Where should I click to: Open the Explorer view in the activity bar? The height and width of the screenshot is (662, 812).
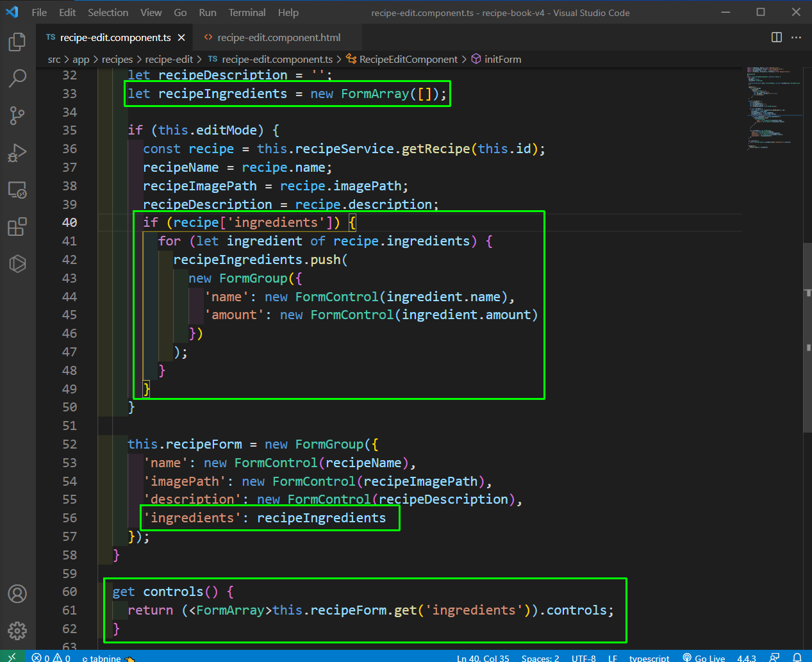pyautogui.click(x=17, y=42)
